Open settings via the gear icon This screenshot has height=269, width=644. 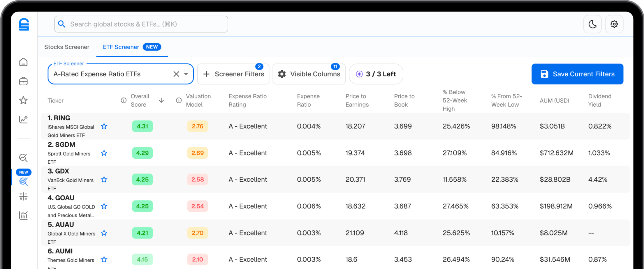[x=614, y=24]
